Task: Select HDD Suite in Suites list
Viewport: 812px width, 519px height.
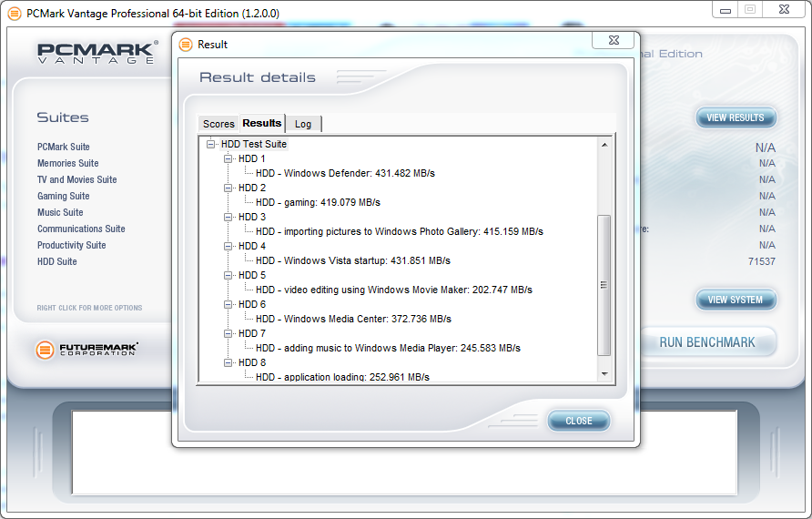Action: pyautogui.click(x=57, y=261)
